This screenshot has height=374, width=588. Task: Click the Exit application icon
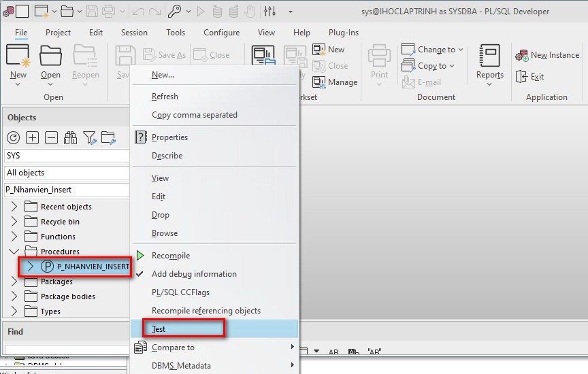[522, 77]
